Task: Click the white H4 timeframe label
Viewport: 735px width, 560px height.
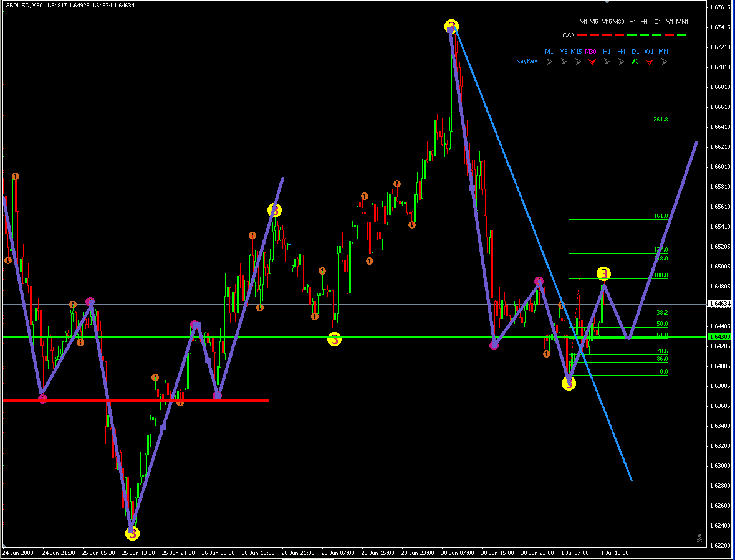Action: click(x=644, y=22)
